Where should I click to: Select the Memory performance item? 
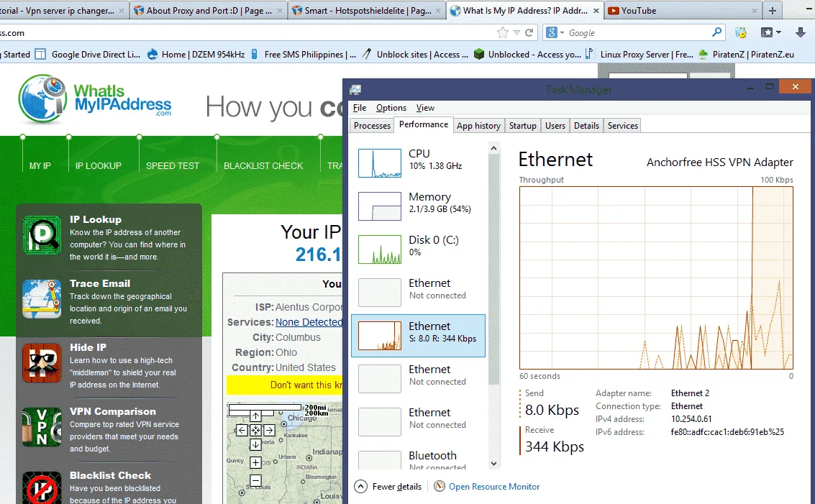(419, 206)
